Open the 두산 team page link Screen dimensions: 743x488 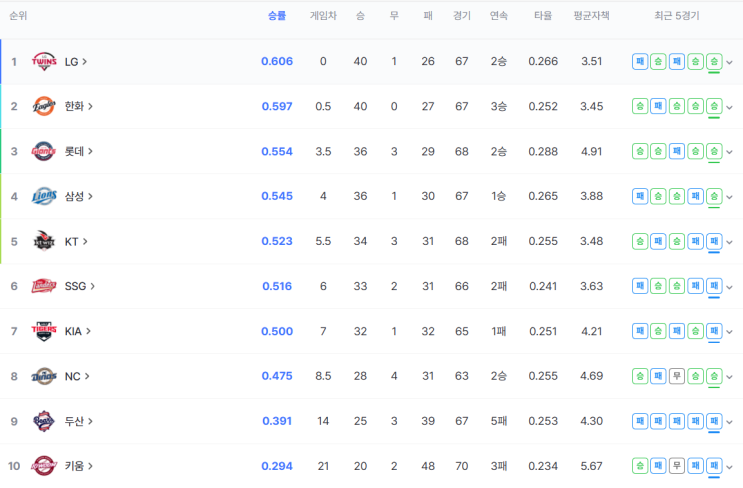(79, 421)
